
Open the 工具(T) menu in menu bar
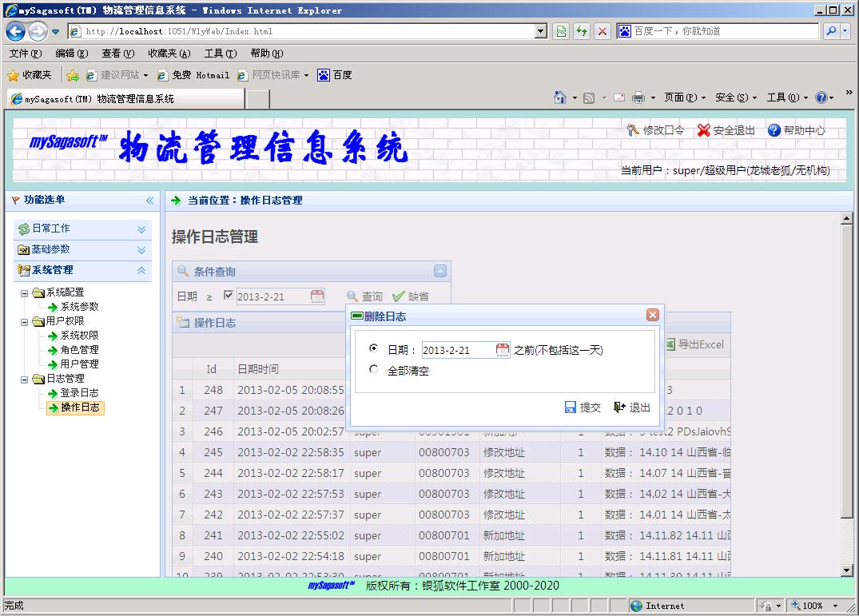(x=221, y=53)
